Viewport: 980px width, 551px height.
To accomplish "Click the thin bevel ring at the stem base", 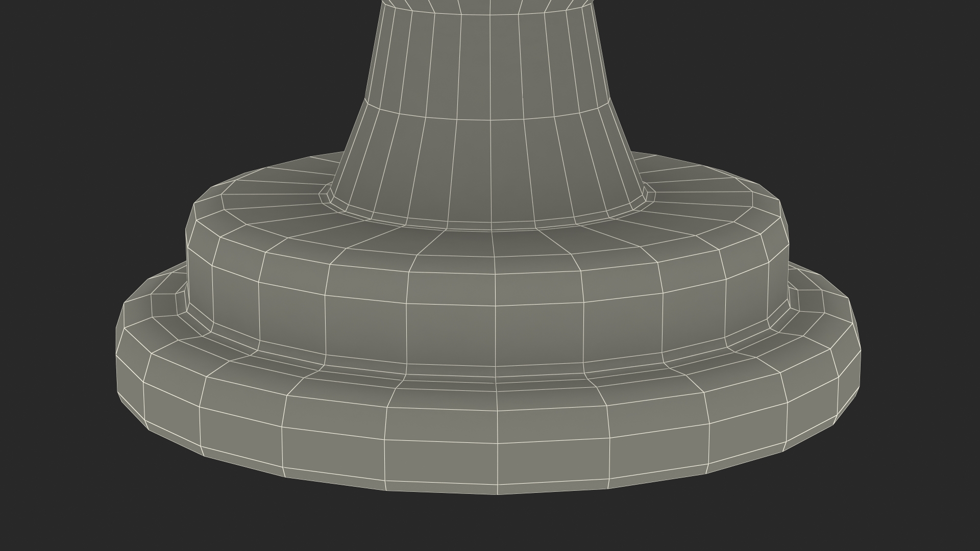I will (x=470, y=225).
